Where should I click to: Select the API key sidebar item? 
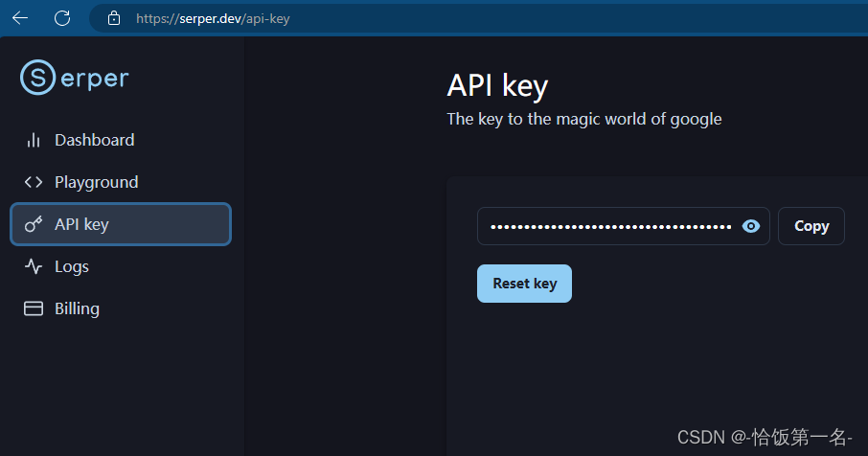121,224
